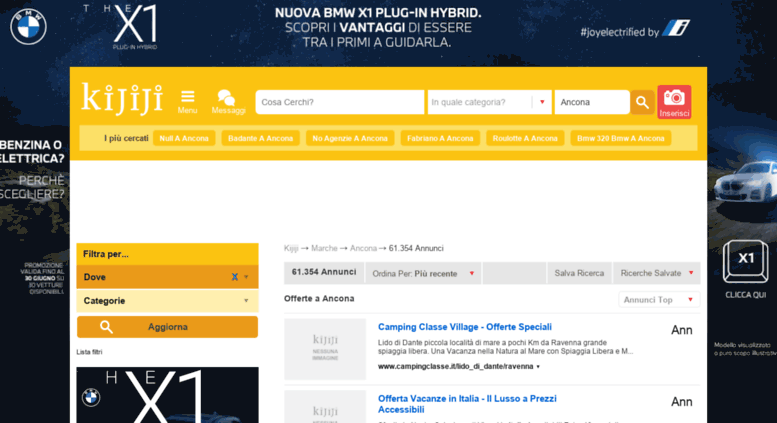Screen dimensions: 777x423
Task: Open the Ricerche Salvate dropdown
Action: tap(657, 273)
